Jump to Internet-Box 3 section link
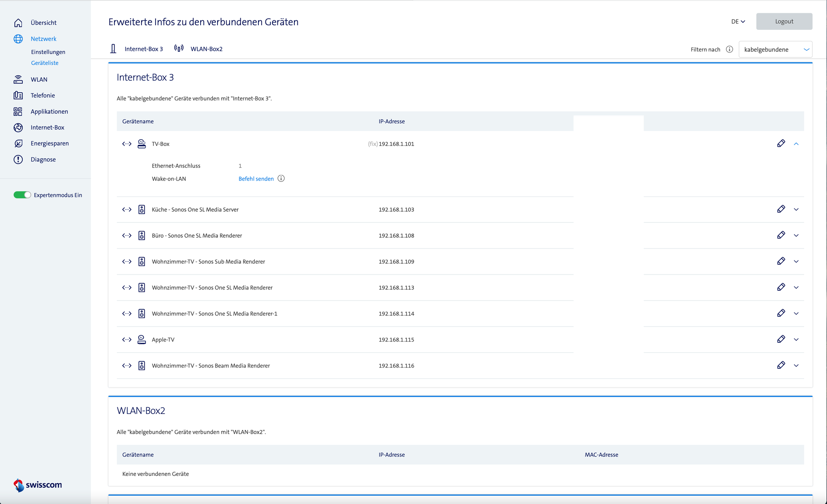 tap(143, 49)
